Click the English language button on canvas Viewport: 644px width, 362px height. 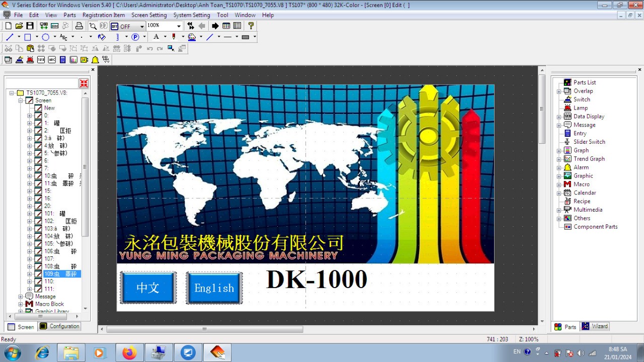pyautogui.click(x=214, y=288)
